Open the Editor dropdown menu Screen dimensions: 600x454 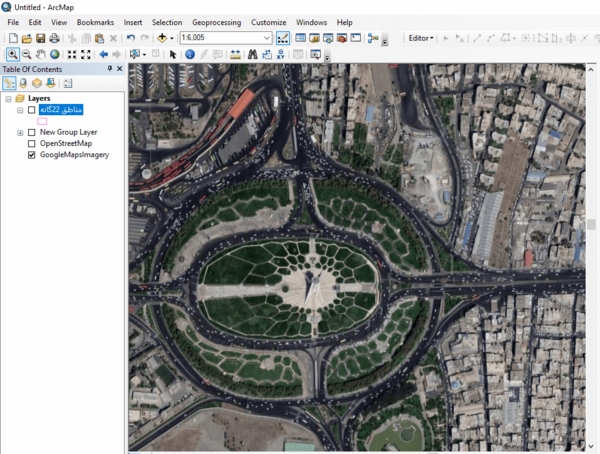coord(421,38)
